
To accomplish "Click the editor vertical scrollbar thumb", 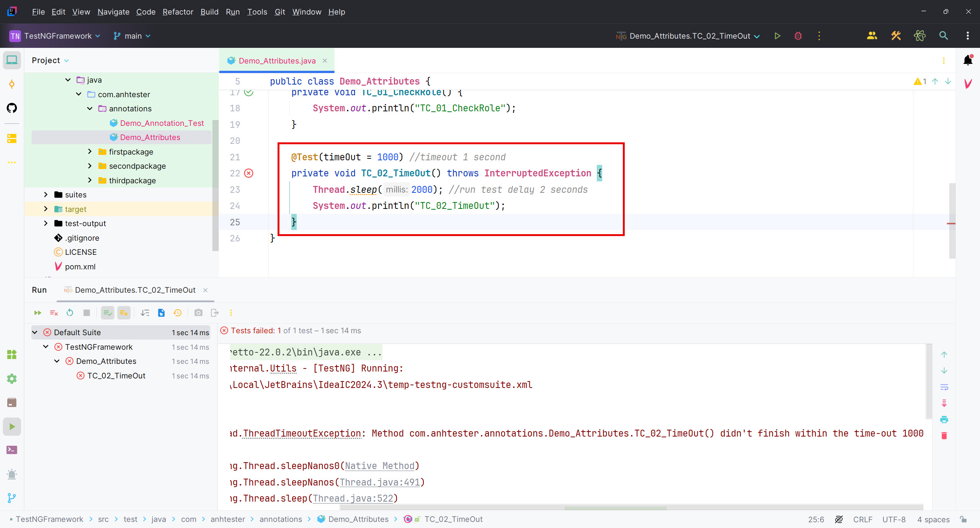I will point(952,221).
